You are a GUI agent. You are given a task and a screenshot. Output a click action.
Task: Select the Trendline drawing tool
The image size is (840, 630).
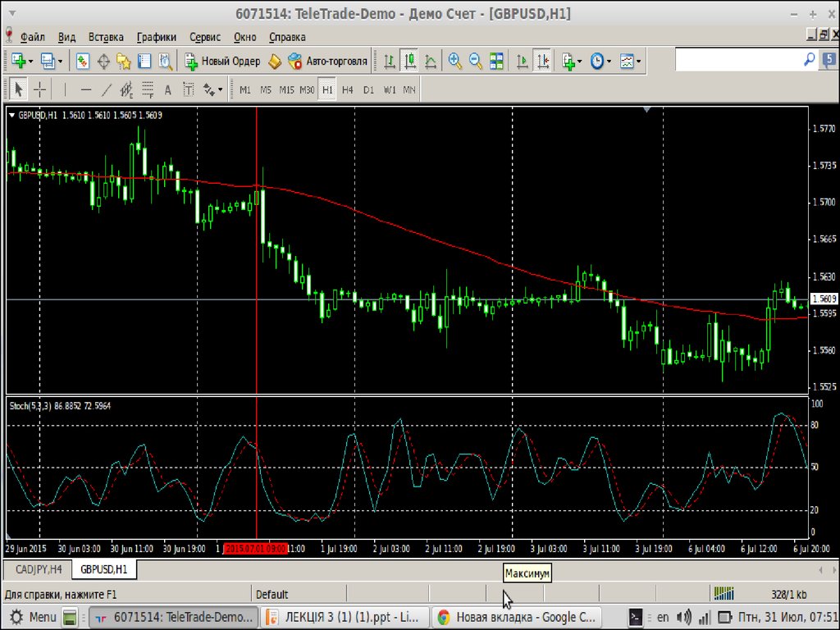pos(106,89)
